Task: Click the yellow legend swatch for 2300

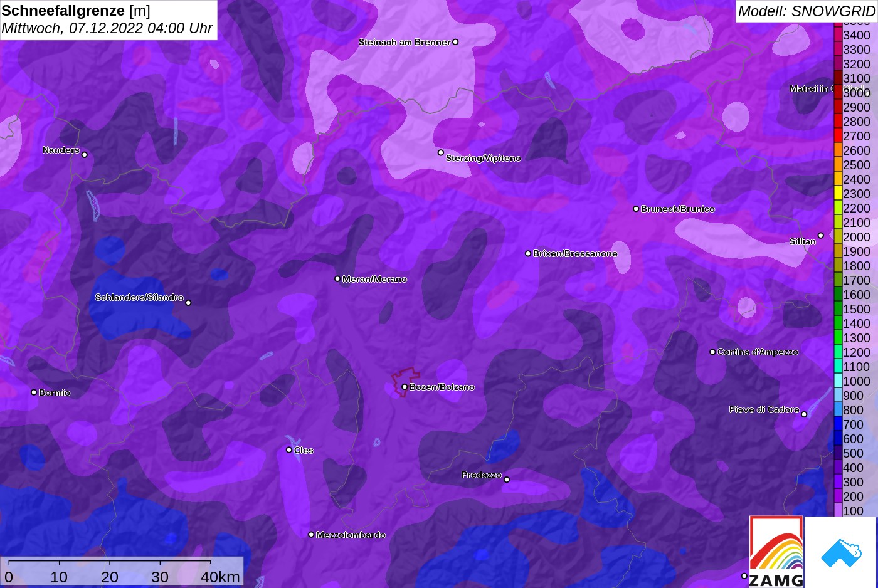Action: pyautogui.click(x=838, y=193)
